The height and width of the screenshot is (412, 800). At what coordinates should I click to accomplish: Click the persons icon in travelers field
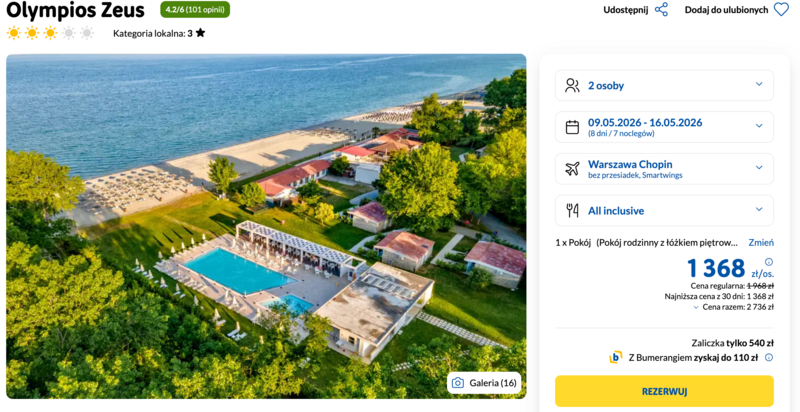(x=572, y=85)
